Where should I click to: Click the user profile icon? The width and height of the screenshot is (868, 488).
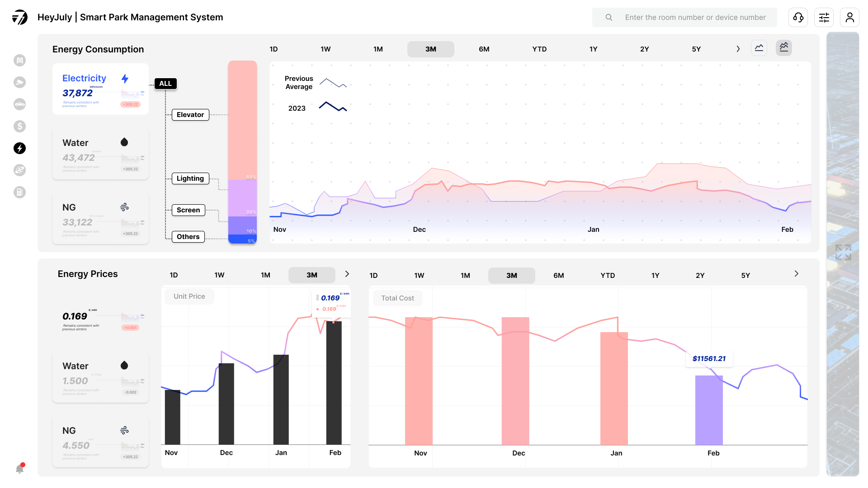(849, 18)
